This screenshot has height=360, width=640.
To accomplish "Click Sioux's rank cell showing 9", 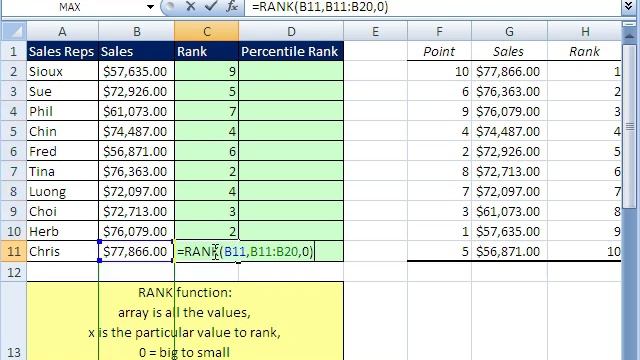I will pos(207,71).
